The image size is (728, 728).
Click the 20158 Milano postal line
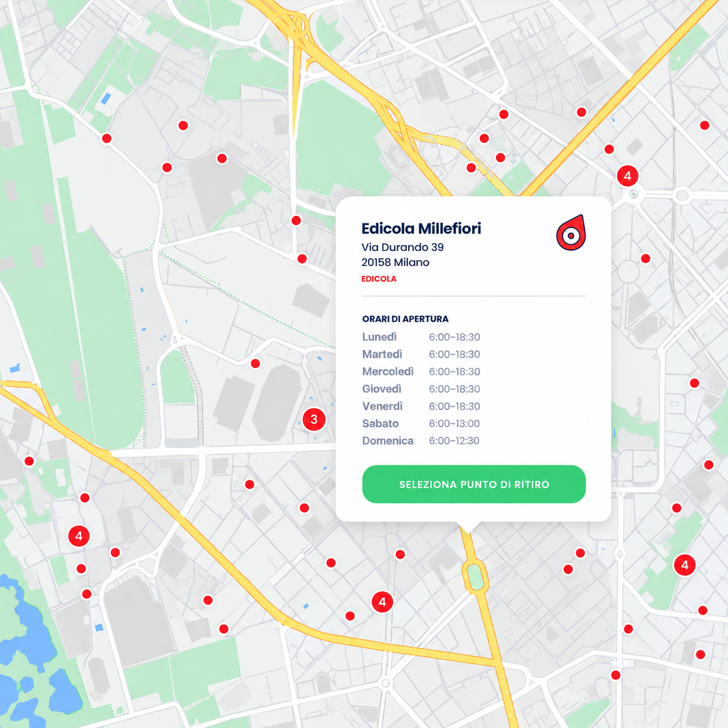click(x=395, y=262)
